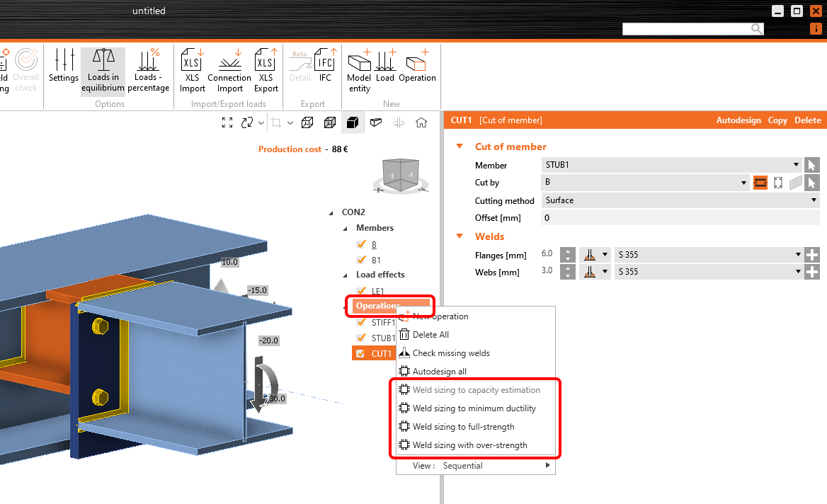
Task: Increase the Flanges weld size stepper
Action: point(568,251)
